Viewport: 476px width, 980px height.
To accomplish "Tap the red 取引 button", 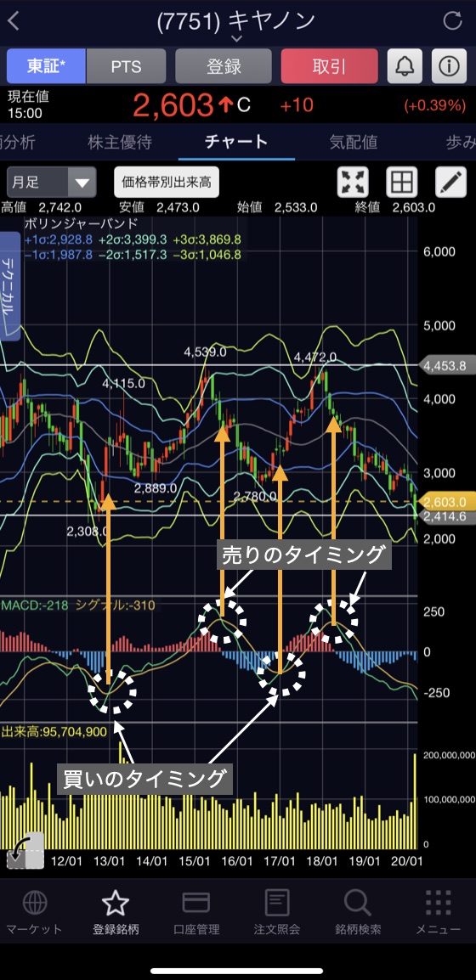I will (330, 66).
